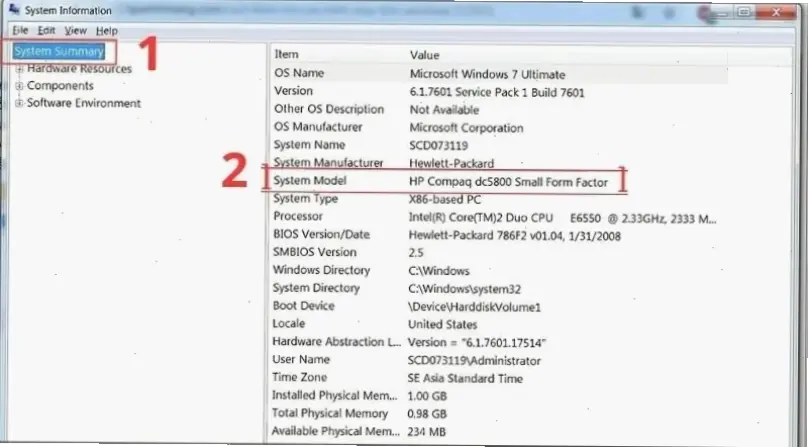Select the BIOS Version/Date row label
The height and width of the screenshot is (447, 808).
click(321, 234)
